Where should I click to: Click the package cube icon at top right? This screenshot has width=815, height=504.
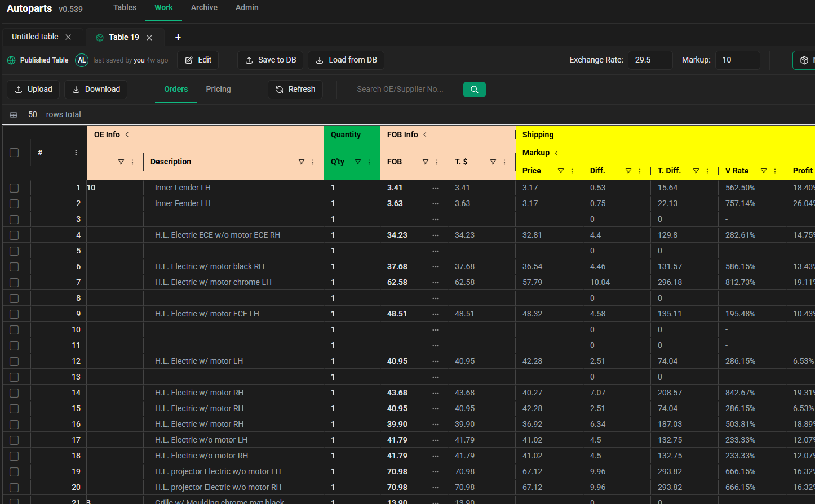coord(803,60)
